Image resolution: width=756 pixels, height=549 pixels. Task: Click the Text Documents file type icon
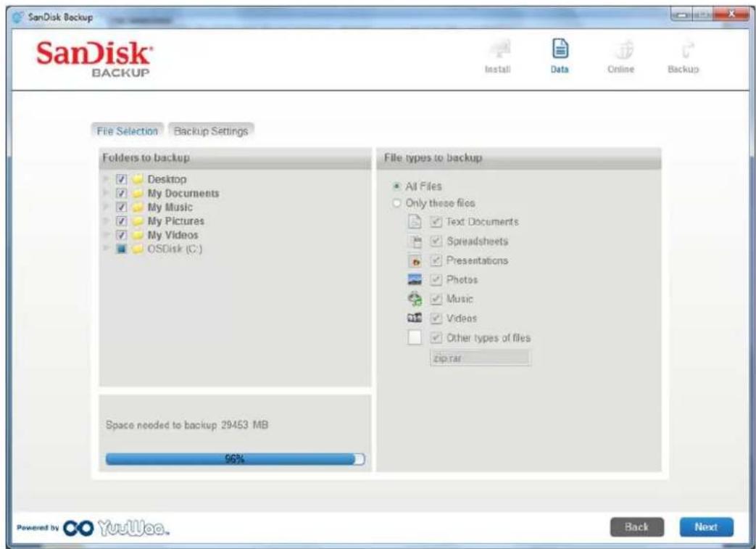[x=415, y=222]
